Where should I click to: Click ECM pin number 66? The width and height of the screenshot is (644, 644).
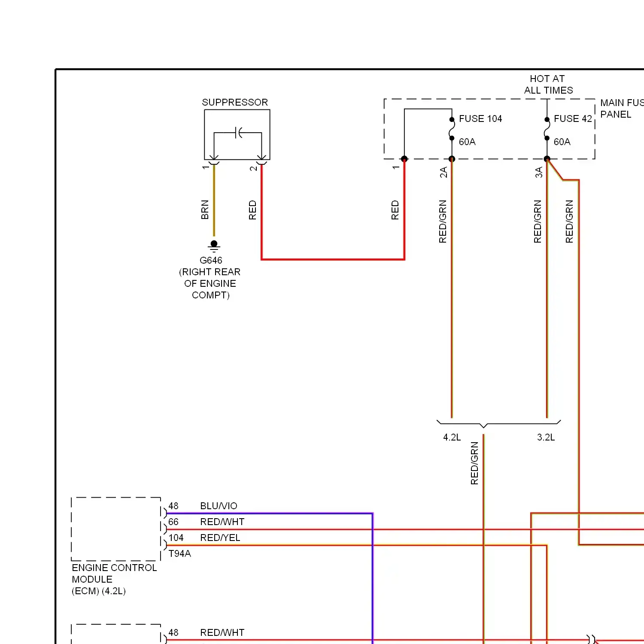[173, 522]
